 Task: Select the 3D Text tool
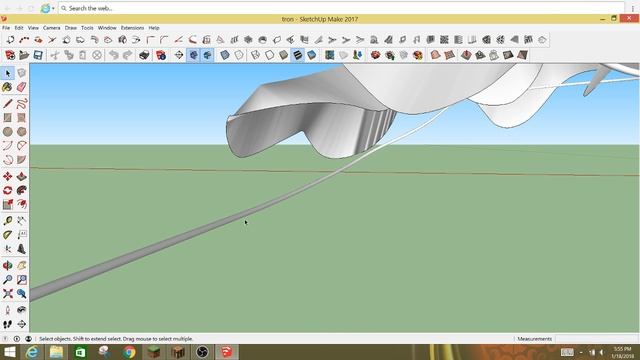click(22, 249)
